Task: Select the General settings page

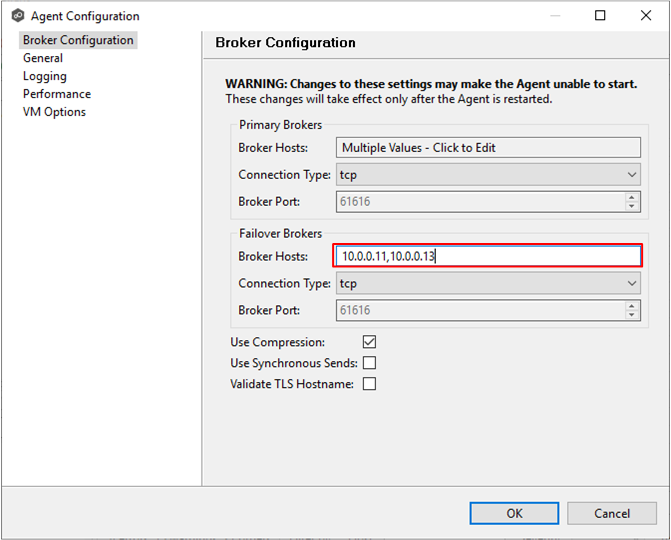Action: point(43,58)
